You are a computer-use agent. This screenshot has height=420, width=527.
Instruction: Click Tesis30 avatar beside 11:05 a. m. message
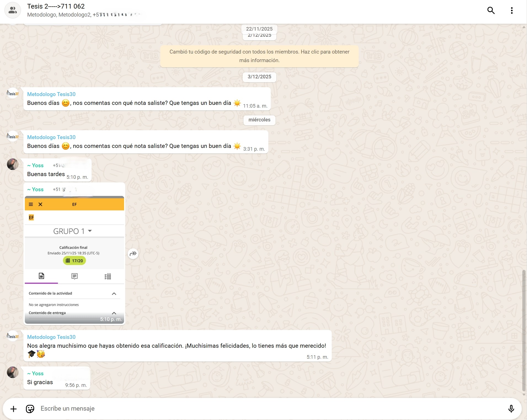13,94
